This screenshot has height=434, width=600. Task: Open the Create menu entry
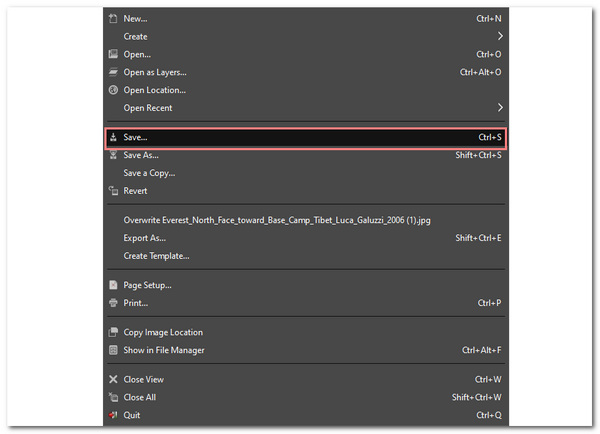306,36
